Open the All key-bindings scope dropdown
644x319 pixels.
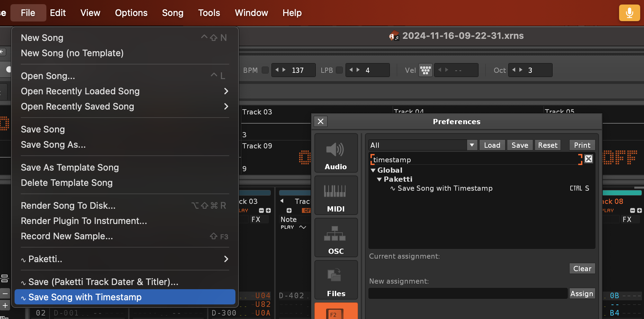coord(472,145)
